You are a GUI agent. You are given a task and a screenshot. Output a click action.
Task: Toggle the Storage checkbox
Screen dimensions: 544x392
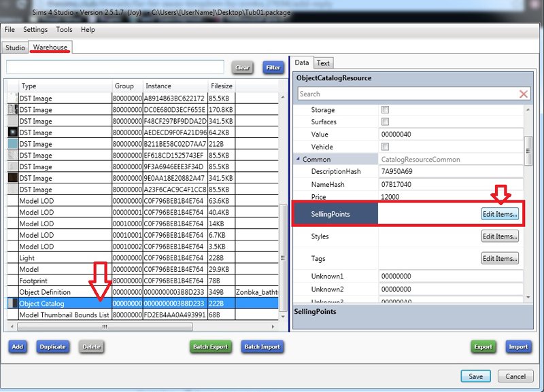(x=386, y=110)
